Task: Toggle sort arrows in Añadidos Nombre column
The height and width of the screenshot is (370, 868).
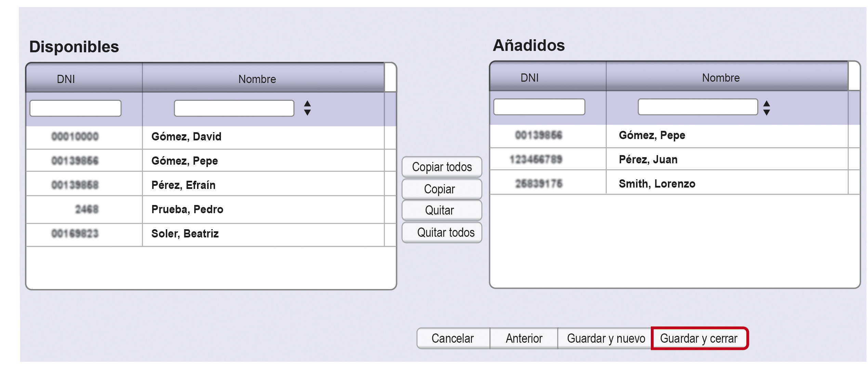Action: tap(766, 108)
